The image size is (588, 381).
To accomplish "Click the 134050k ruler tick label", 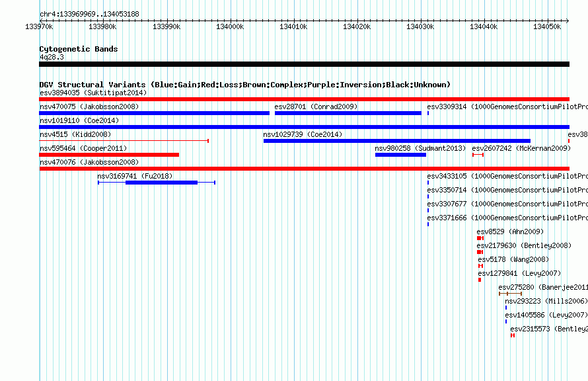I will (x=547, y=26).
